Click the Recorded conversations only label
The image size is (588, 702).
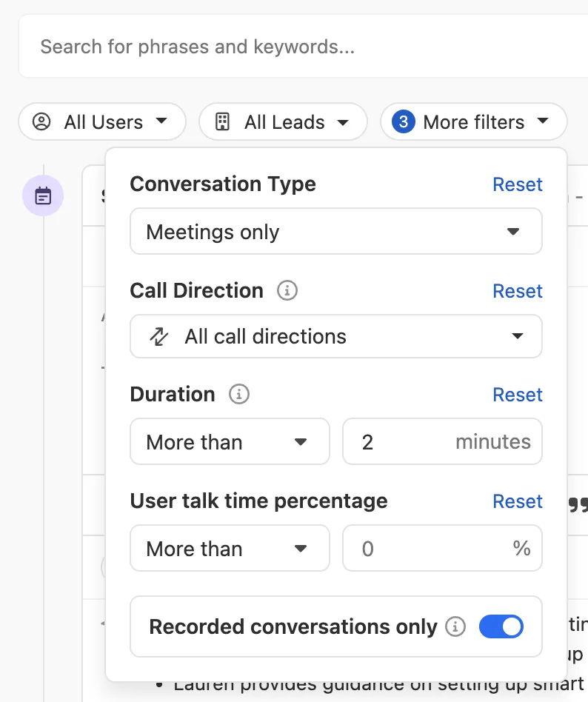(293, 626)
